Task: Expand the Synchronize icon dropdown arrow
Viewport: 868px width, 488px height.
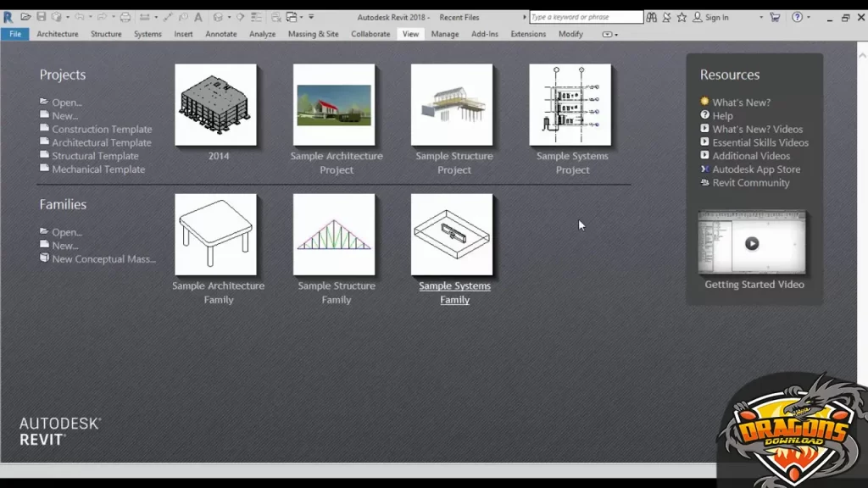Action: tap(66, 16)
